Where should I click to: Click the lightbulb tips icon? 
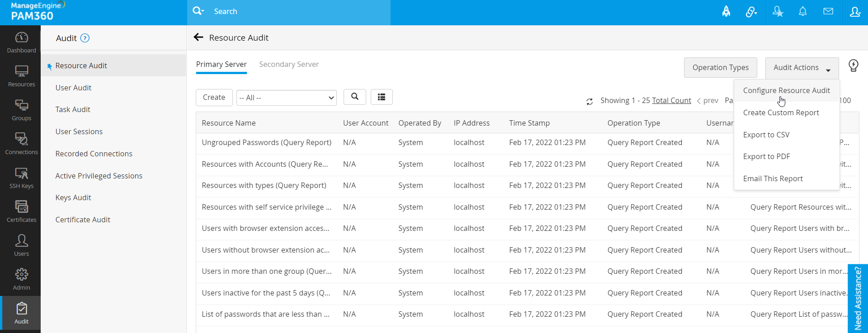coord(853,66)
